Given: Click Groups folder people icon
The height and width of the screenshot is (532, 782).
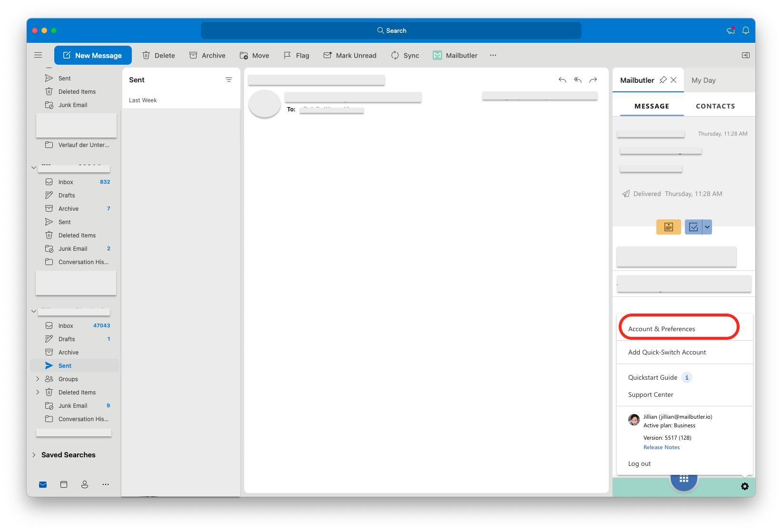Looking at the screenshot, I should pos(49,379).
